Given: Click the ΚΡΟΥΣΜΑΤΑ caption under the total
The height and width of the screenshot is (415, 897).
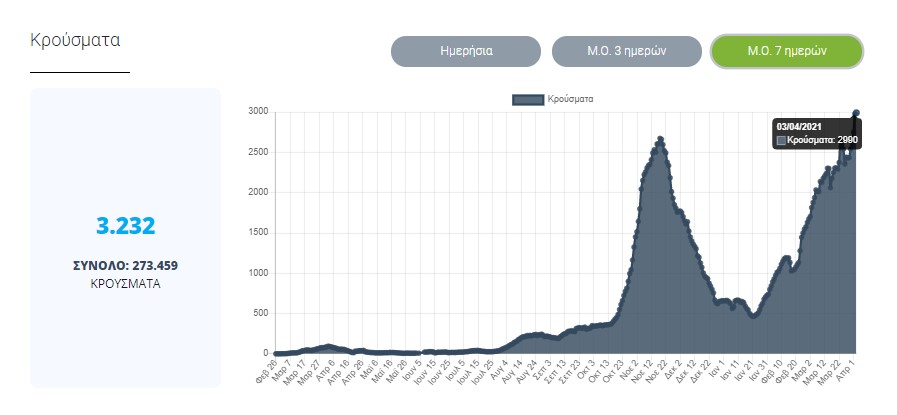Looking at the screenshot, I should tap(126, 283).
